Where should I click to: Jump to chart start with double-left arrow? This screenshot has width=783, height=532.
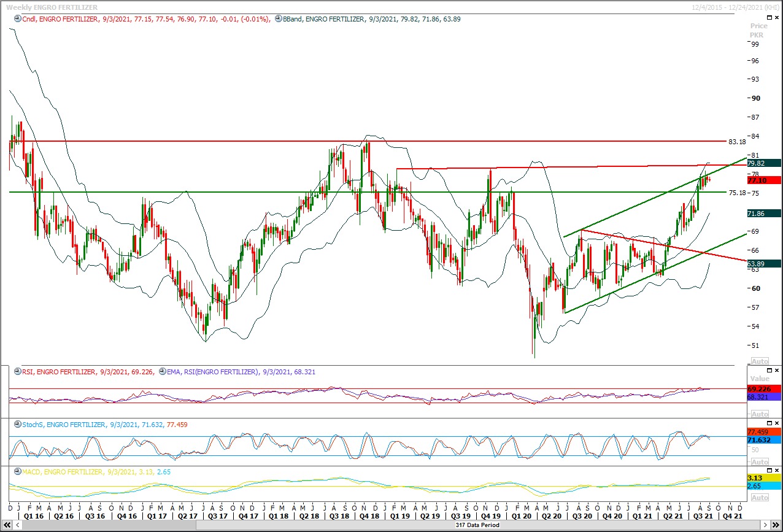(x=7, y=525)
